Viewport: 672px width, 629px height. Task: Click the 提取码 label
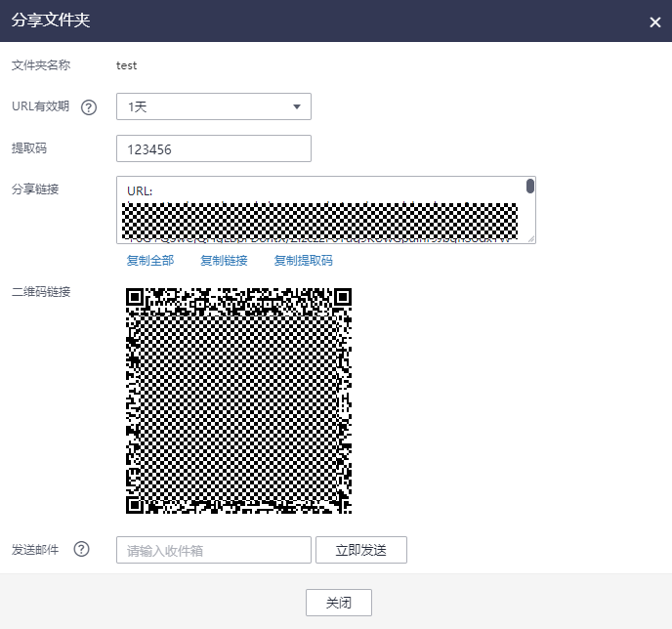point(29,148)
